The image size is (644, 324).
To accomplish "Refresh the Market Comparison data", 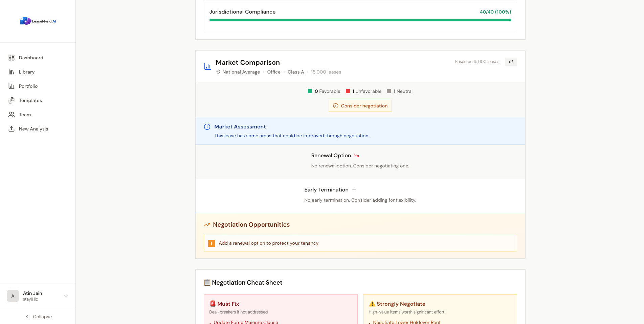I will tap(511, 62).
